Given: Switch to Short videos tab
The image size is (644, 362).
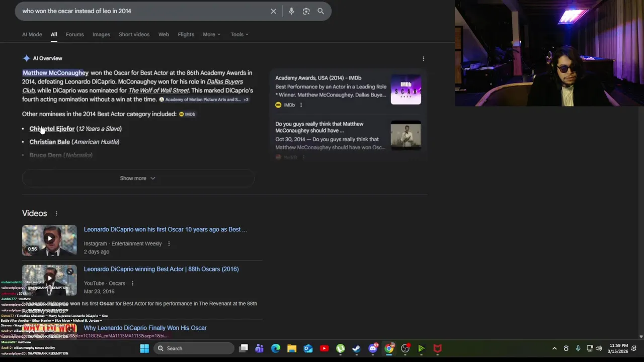Looking at the screenshot, I should (134, 35).
